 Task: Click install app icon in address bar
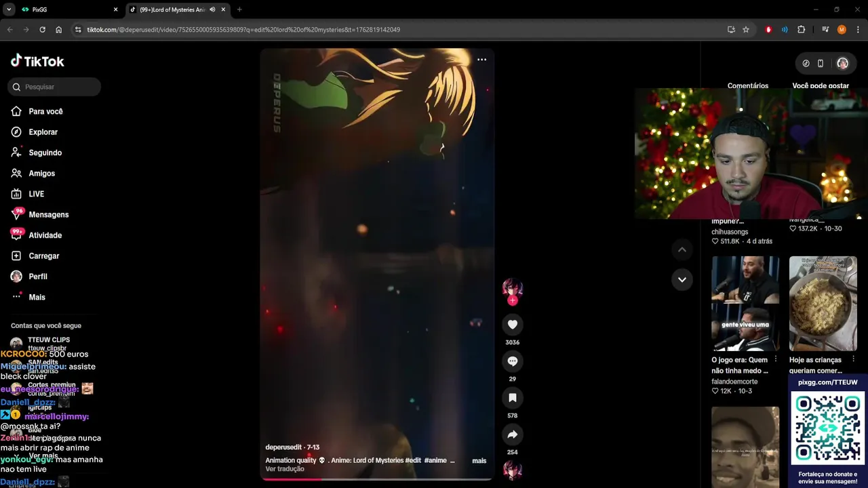click(731, 30)
